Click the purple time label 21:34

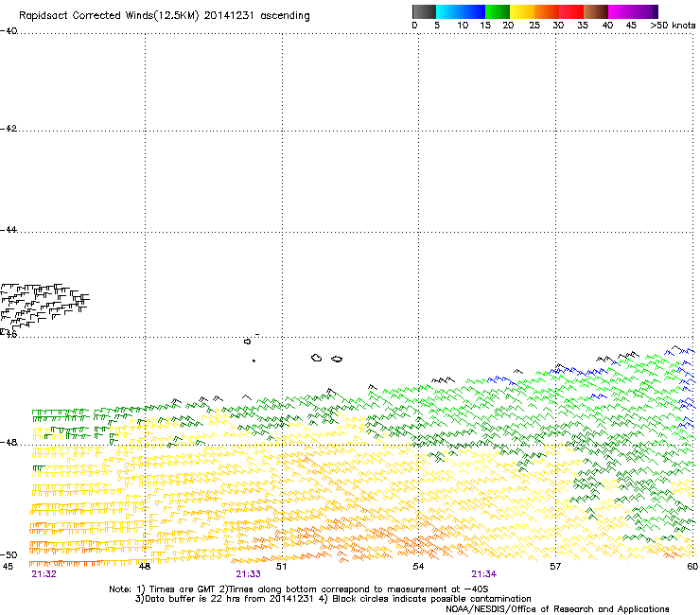(x=484, y=574)
